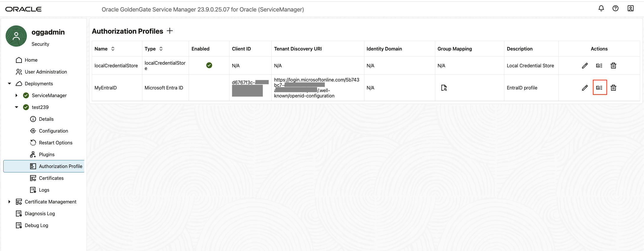Click the Oracle logo
Screen dimensions: 644x251
click(x=23, y=9)
